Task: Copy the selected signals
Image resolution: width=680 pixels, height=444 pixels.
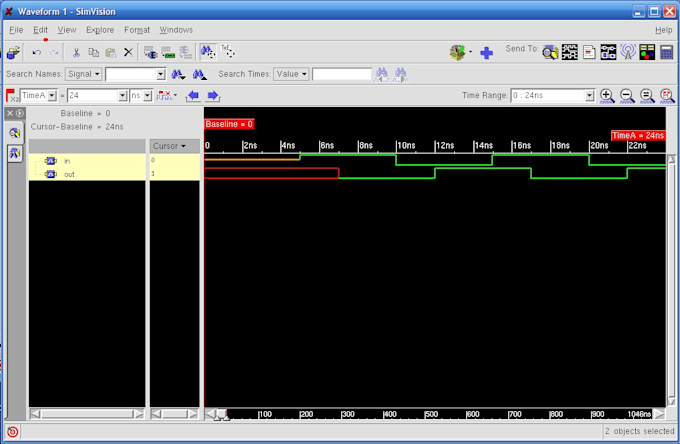Action: click(x=94, y=52)
